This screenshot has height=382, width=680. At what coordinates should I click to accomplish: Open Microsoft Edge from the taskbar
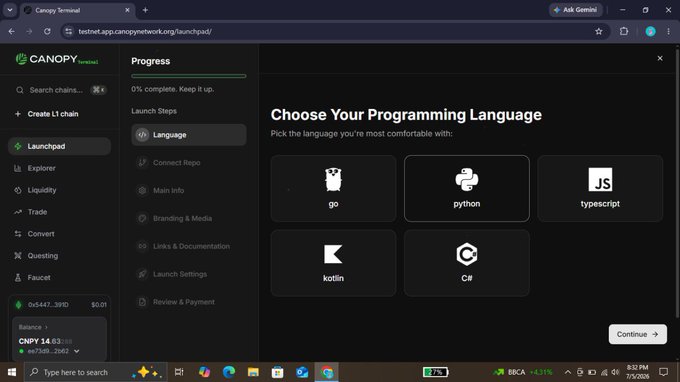(x=229, y=372)
